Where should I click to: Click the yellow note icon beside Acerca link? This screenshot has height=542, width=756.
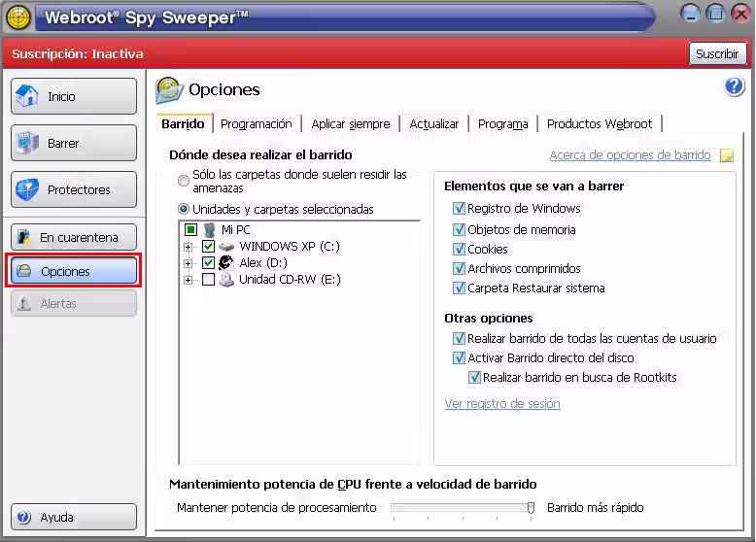coord(727,155)
